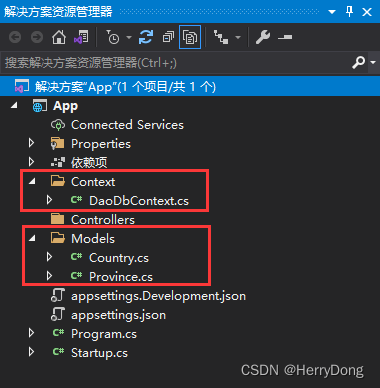The width and height of the screenshot is (380, 388).
Task: Select the Controllers folder
Action: (103, 220)
